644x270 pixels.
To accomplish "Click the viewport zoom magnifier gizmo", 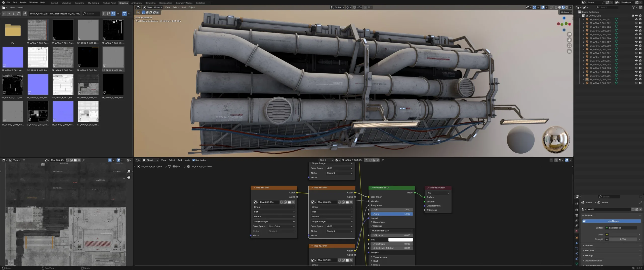I will tap(569, 35).
